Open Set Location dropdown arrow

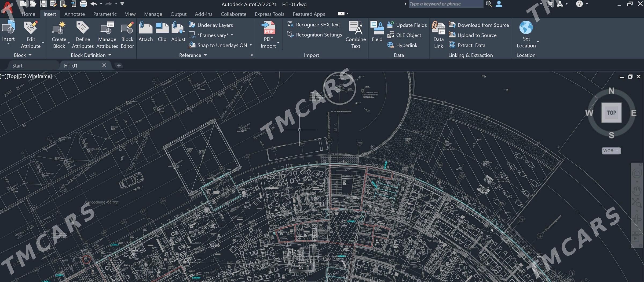click(x=538, y=42)
